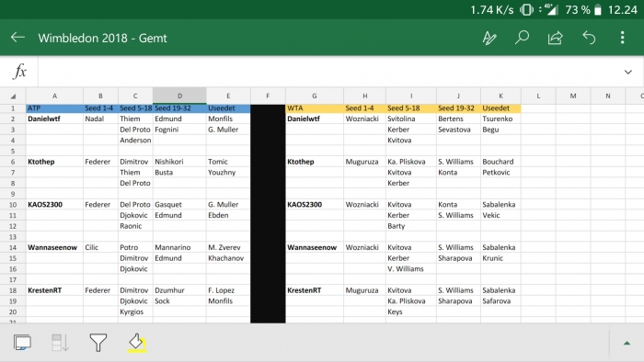Screen dimensions: 644x362
Task: Select the cell containing Tsurenko
Action: click(x=500, y=119)
